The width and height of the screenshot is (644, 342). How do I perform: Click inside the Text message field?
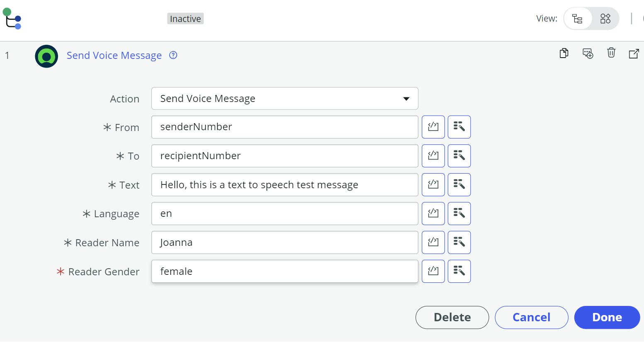coord(284,184)
